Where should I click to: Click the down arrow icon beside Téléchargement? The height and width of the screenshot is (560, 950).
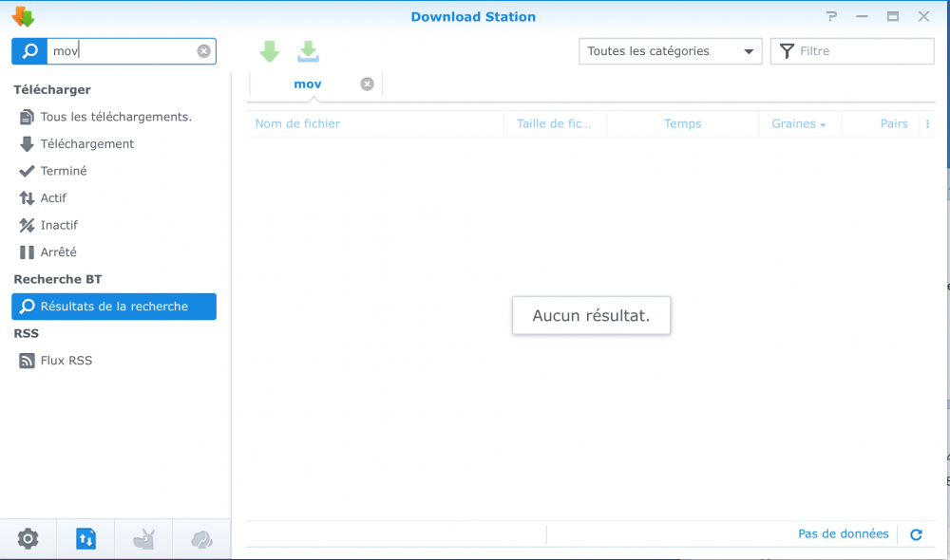(27, 144)
